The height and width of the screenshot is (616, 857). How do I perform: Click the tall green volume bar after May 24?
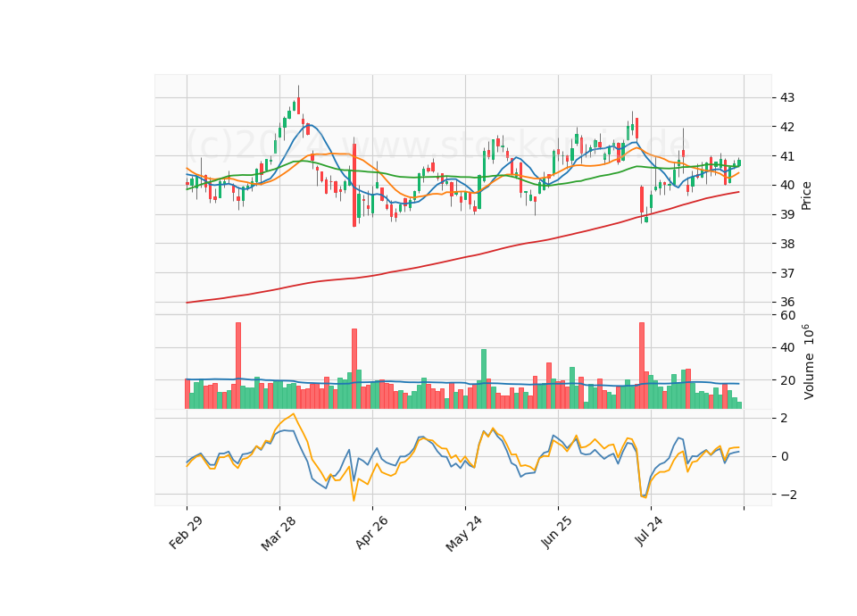click(x=484, y=379)
